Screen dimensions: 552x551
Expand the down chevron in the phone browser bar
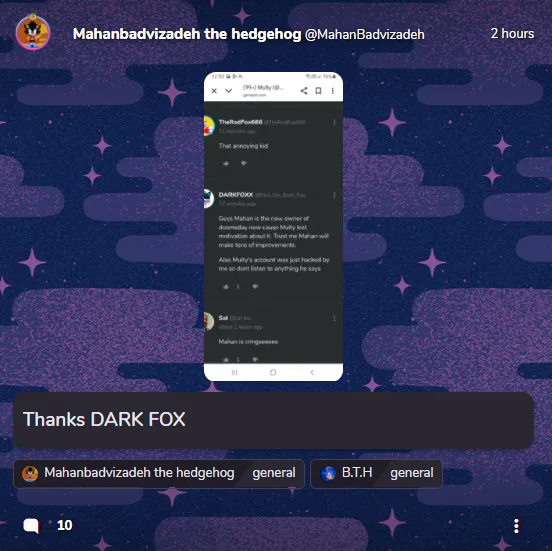tap(228, 91)
